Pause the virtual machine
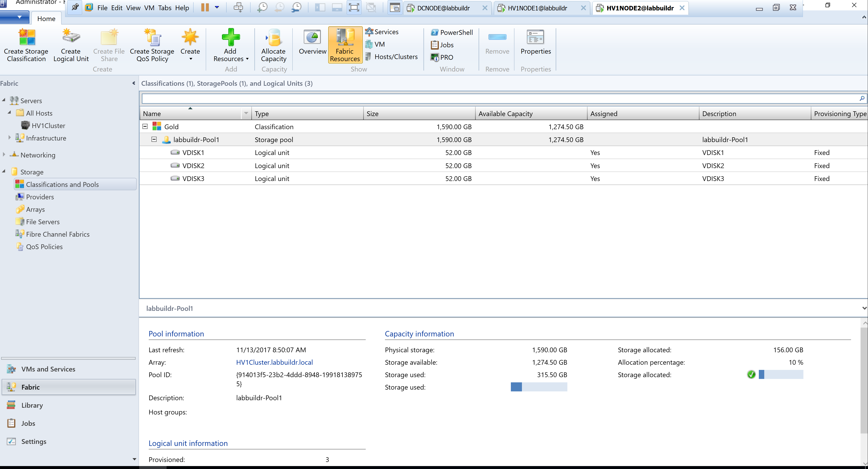The image size is (868, 469). 205,7
